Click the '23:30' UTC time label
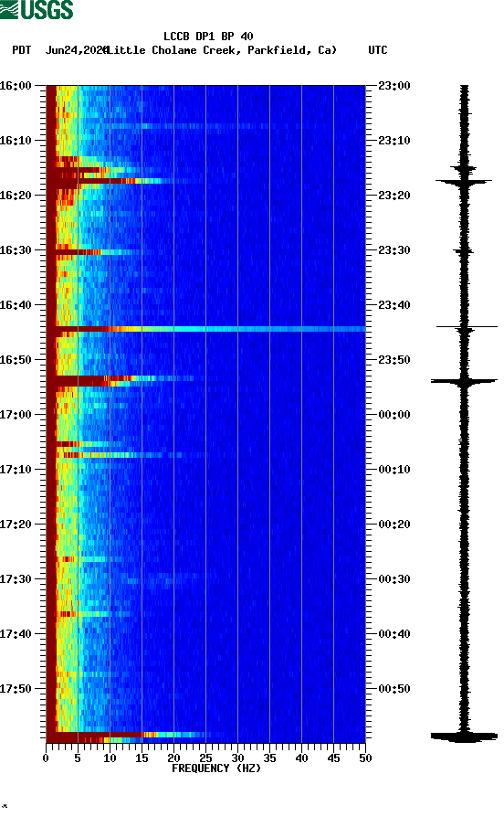Screen dimensions: 504x816 tap(394, 250)
